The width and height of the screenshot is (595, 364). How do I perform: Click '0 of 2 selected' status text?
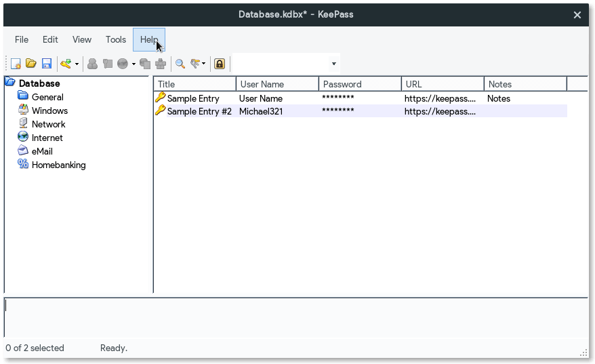click(35, 348)
